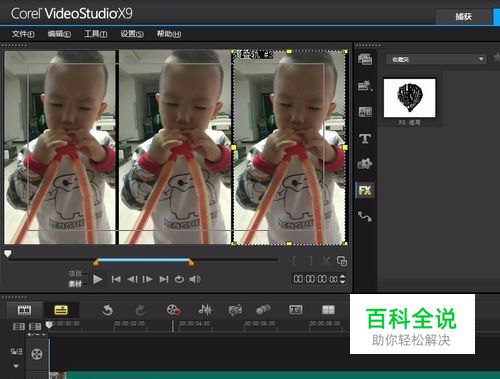Switch preview to 素材 (Clip) mode
The height and width of the screenshot is (379, 500).
point(75,284)
